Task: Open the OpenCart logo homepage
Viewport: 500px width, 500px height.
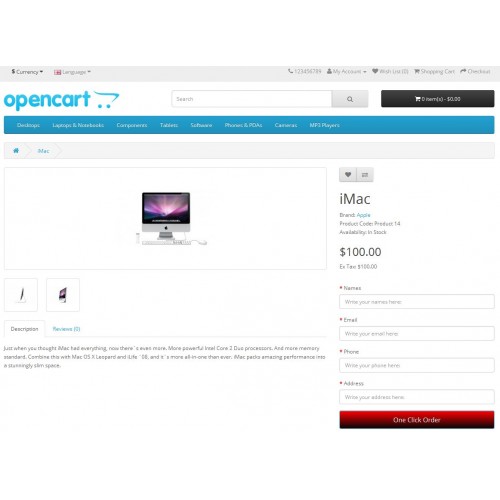Action: pyautogui.click(x=61, y=100)
